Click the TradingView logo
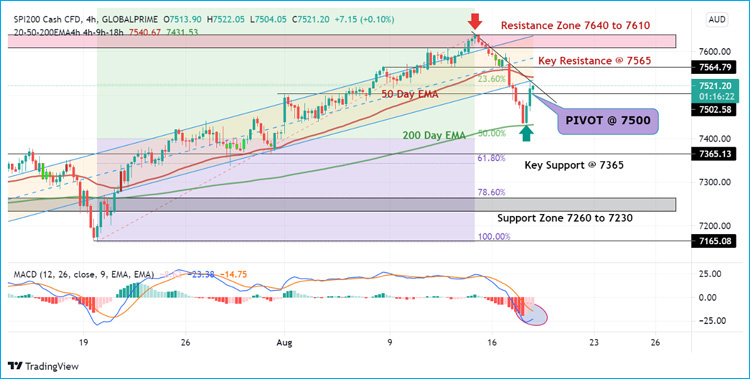750x379 pixels. coord(44,366)
